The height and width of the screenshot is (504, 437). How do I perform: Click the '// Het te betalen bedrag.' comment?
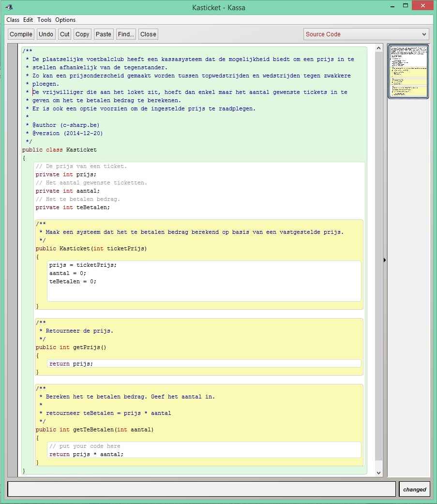coord(78,199)
